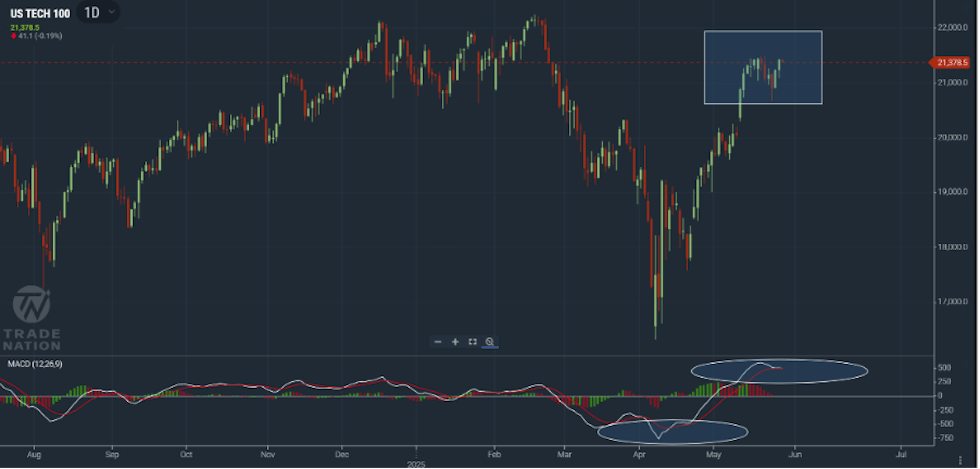Click the May label on time axis
980x469 pixels.
click(713, 454)
